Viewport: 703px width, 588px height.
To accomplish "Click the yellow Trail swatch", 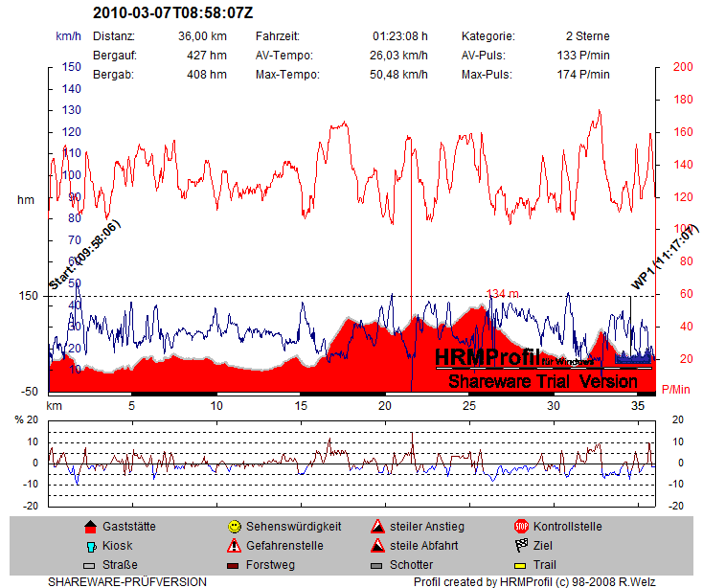I will (522, 566).
